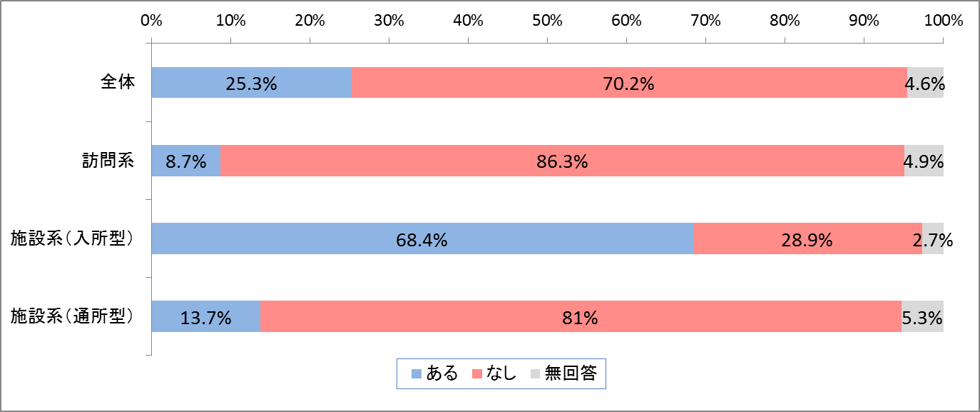Screen dimensions: 980x412
Task: Select the 施設系(通所型) axis label
Action: pyautogui.click(x=73, y=316)
